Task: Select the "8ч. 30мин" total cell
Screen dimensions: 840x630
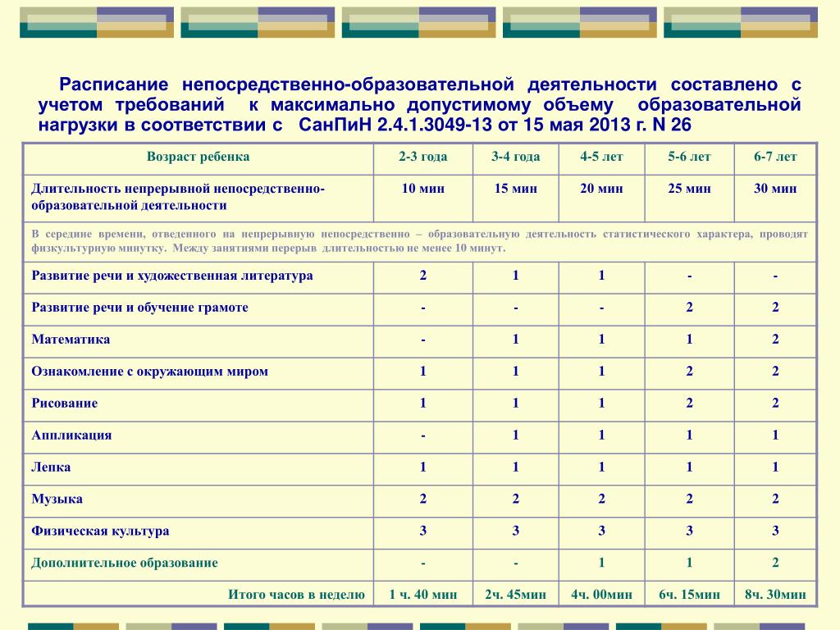Action: point(775,595)
